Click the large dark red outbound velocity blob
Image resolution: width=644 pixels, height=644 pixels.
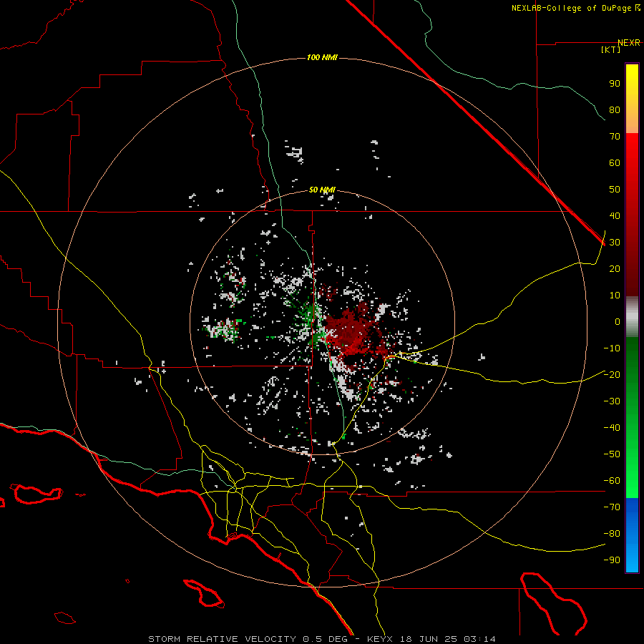tap(351, 331)
